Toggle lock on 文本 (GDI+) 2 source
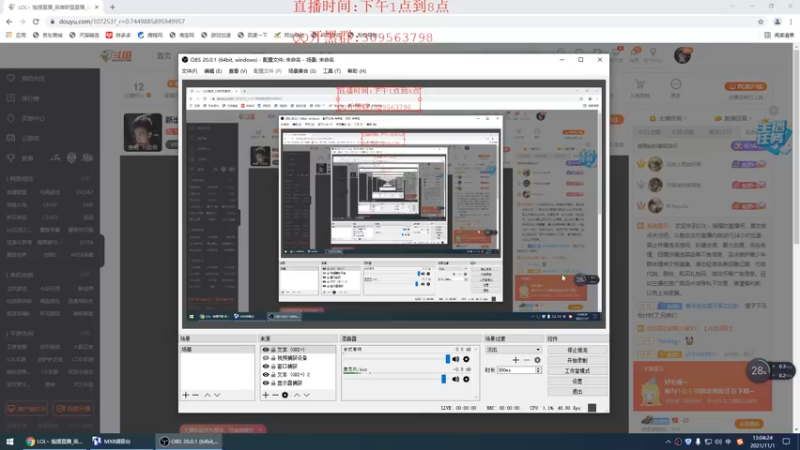Viewport: 800px width, 450px height. pos(273,374)
